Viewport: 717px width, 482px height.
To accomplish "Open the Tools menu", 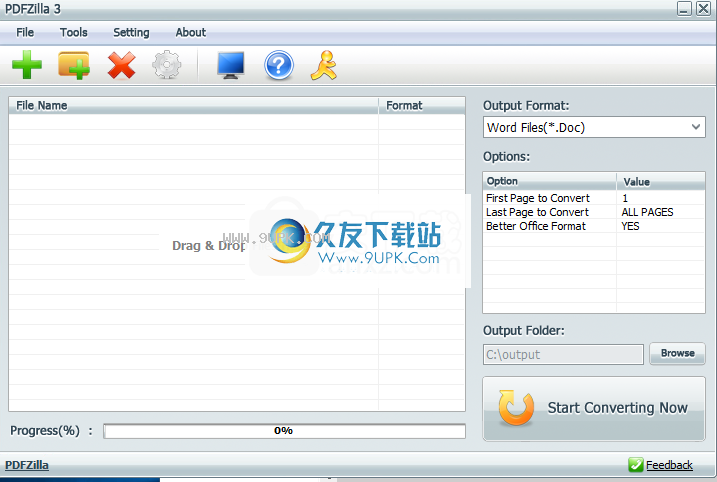I will [74, 32].
